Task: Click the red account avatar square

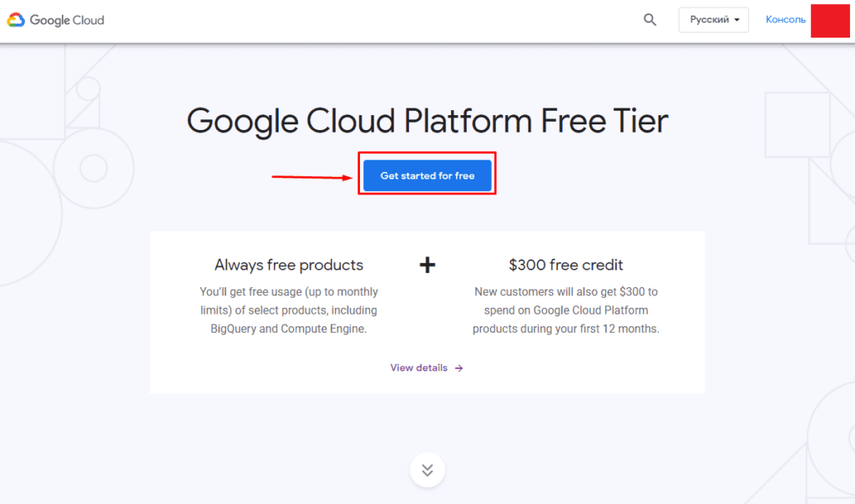Action: tap(830, 21)
